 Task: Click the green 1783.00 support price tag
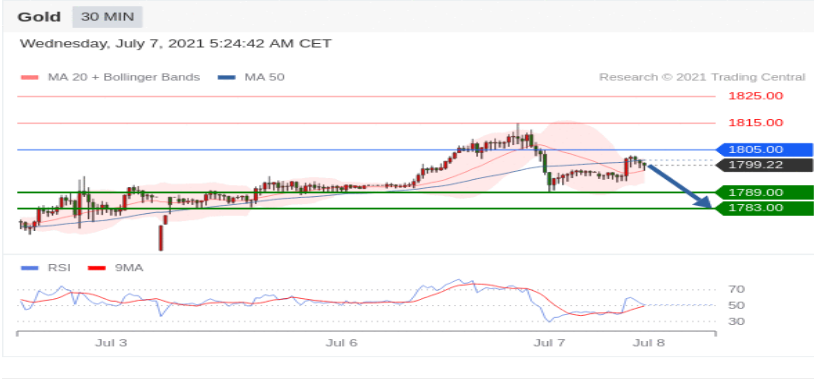pos(764,208)
